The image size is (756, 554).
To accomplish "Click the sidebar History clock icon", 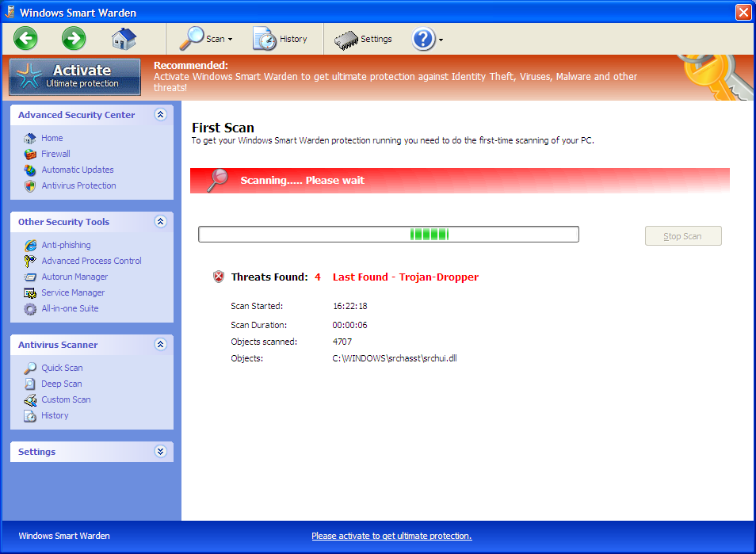I will pyautogui.click(x=30, y=415).
